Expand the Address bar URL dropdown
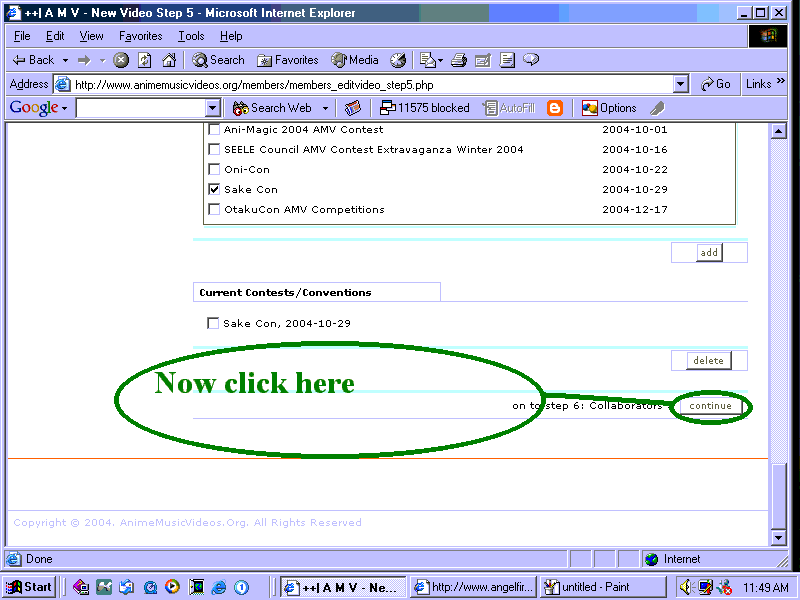 tap(681, 85)
